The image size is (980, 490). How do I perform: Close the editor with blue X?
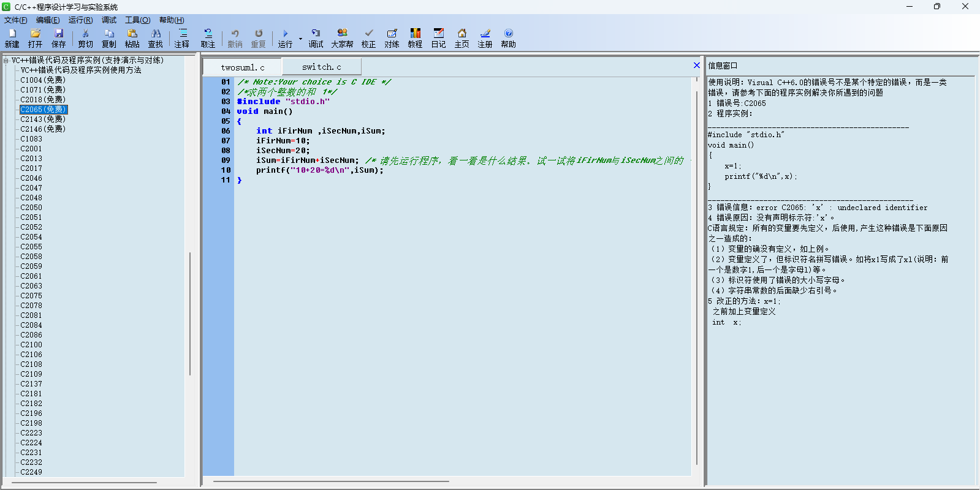[696, 65]
